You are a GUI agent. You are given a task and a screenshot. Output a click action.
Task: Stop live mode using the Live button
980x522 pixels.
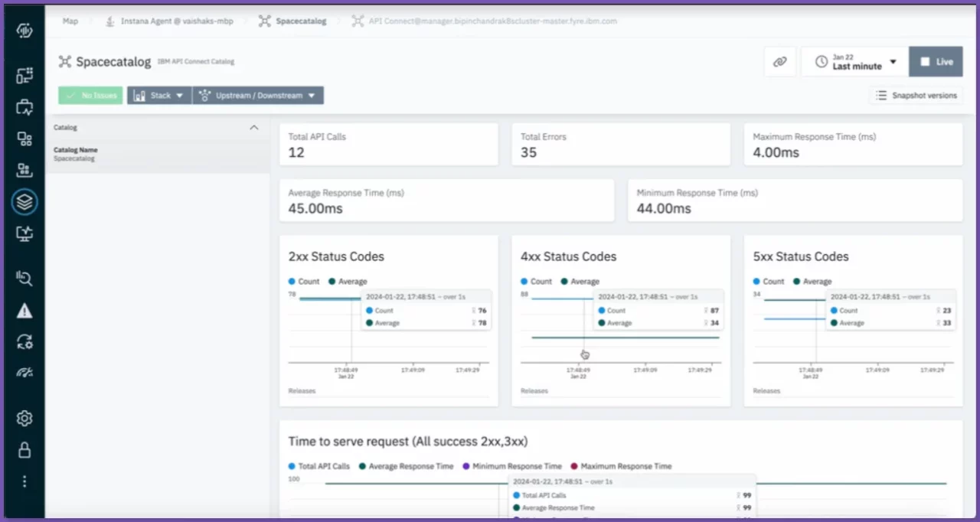tap(936, 61)
